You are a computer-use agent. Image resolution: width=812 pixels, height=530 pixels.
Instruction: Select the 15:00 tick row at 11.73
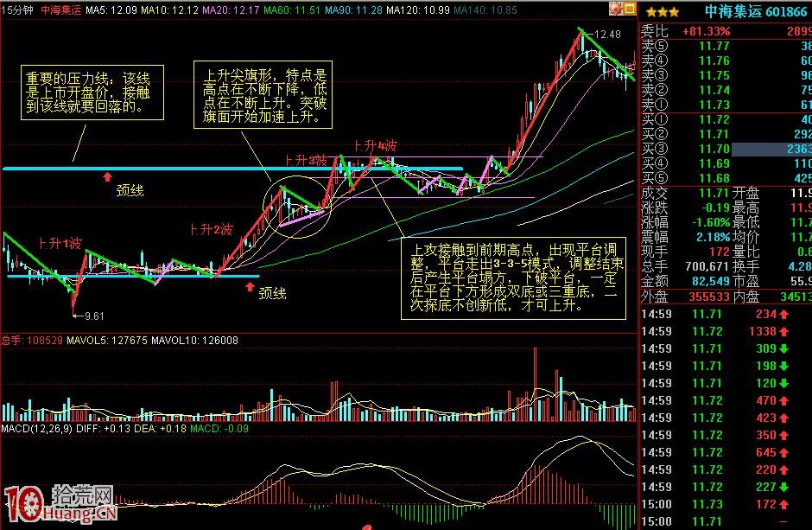(x=726, y=504)
